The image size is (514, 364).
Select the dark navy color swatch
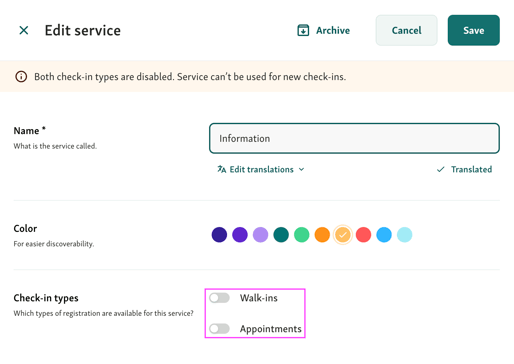(x=219, y=235)
